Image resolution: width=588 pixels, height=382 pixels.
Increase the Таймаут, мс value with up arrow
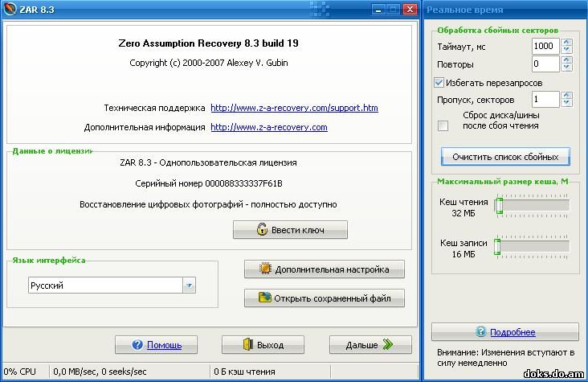(566, 42)
